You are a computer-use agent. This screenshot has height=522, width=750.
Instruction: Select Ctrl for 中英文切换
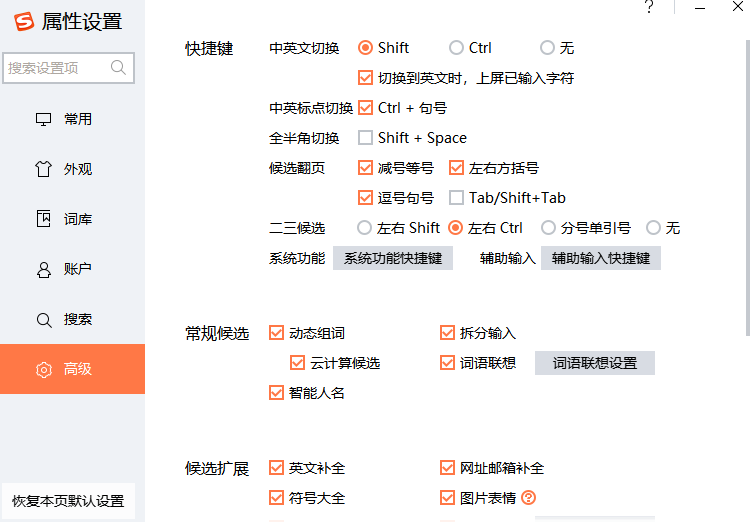[457, 48]
